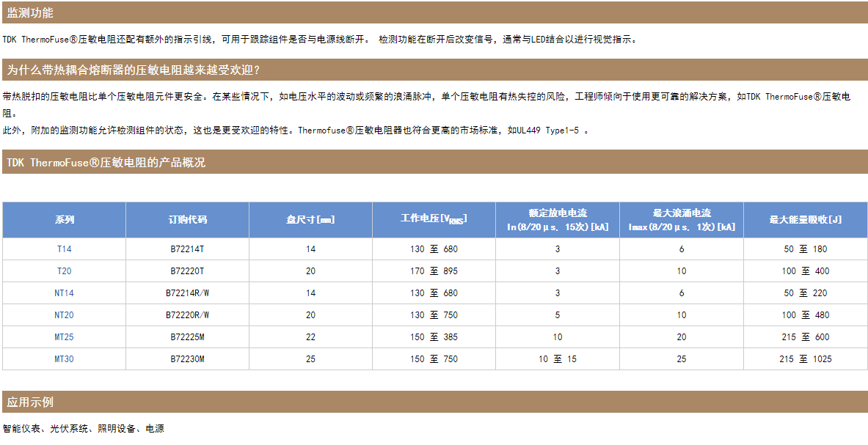Select order code B72220T

[x=188, y=271]
